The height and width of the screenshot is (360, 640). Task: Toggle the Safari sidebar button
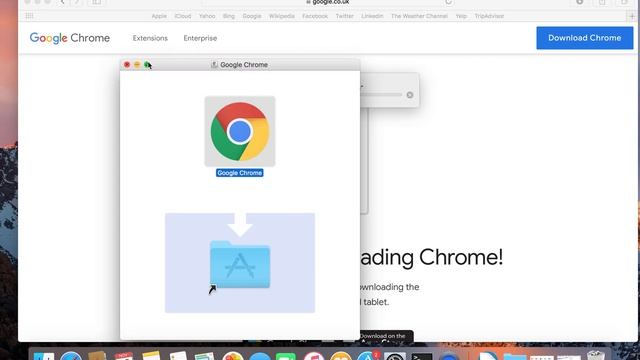pos(96,2)
